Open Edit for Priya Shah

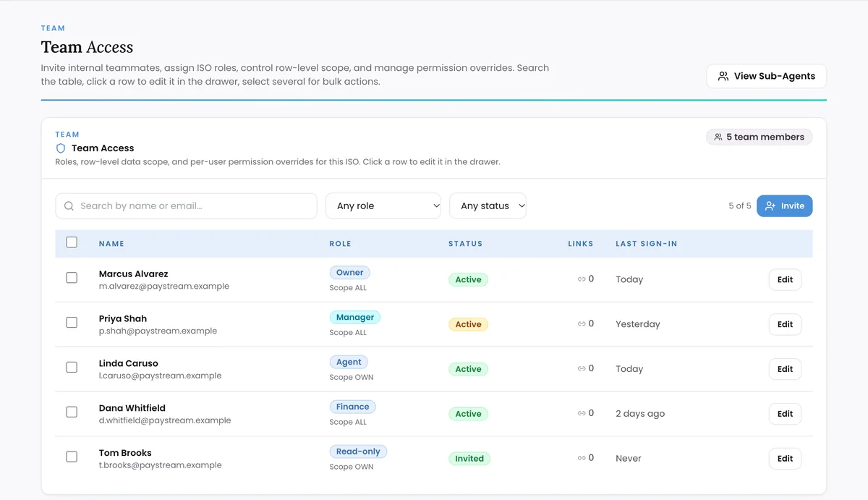click(785, 324)
